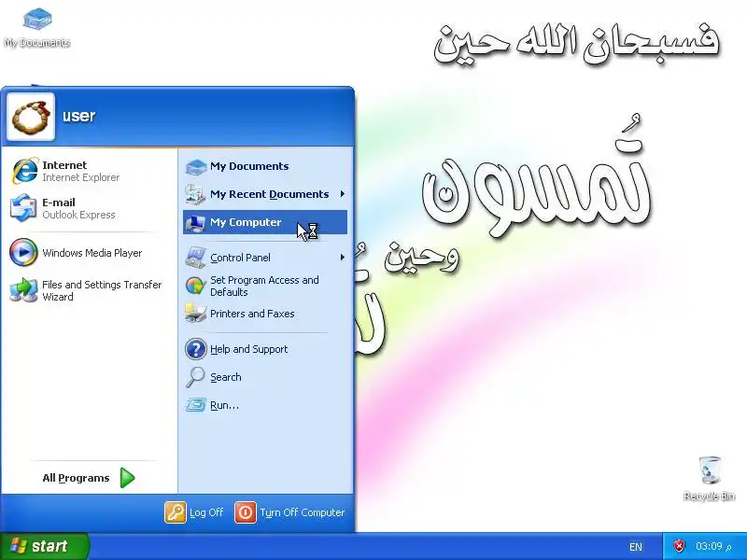Image resolution: width=747 pixels, height=560 pixels.
Task: Click the red Turn Off Computer power icon
Action: click(246, 512)
